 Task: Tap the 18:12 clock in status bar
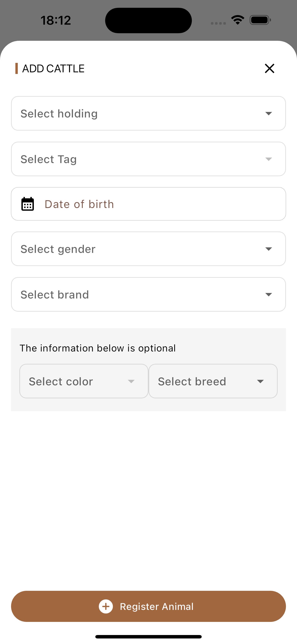coord(56,20)
